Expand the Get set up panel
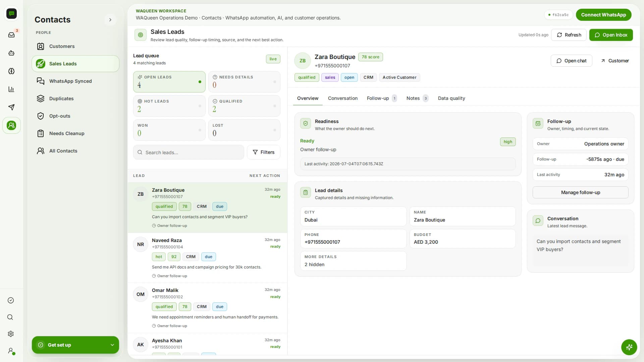644x362 pixels. [x=75, y=345]
